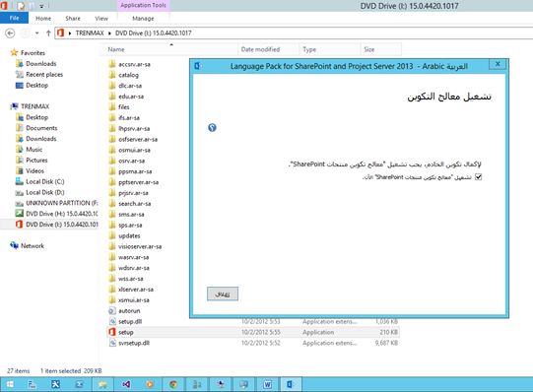Screen dimensions: 533x392
Task: Switch to the Home ribbon tab
Action: [x=43, y=19]
